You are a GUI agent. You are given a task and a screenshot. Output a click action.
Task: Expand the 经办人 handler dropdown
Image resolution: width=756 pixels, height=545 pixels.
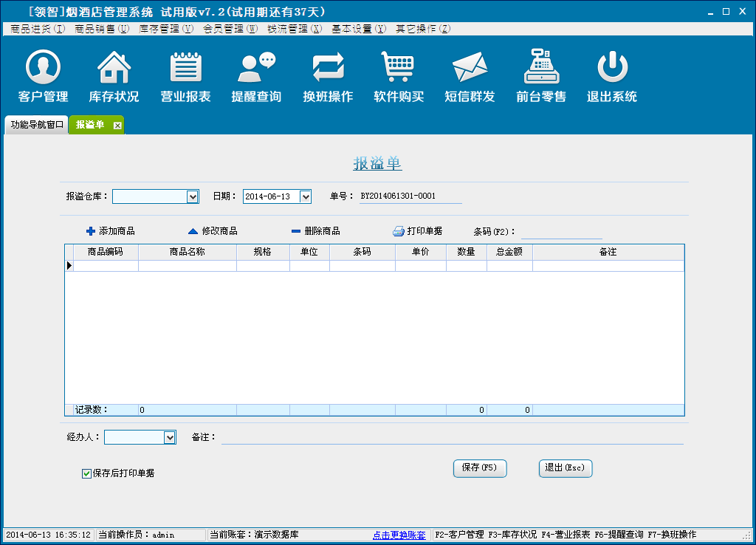(170, 437)
